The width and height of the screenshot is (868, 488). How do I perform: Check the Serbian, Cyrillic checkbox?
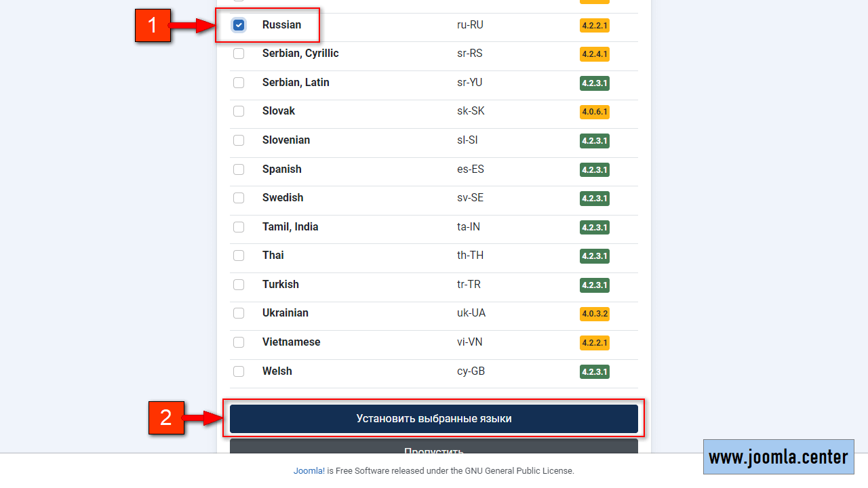tap(239, 54)
